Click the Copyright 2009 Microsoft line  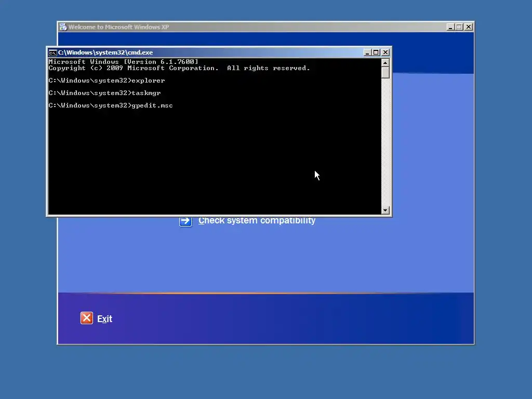tap(179, 68)
